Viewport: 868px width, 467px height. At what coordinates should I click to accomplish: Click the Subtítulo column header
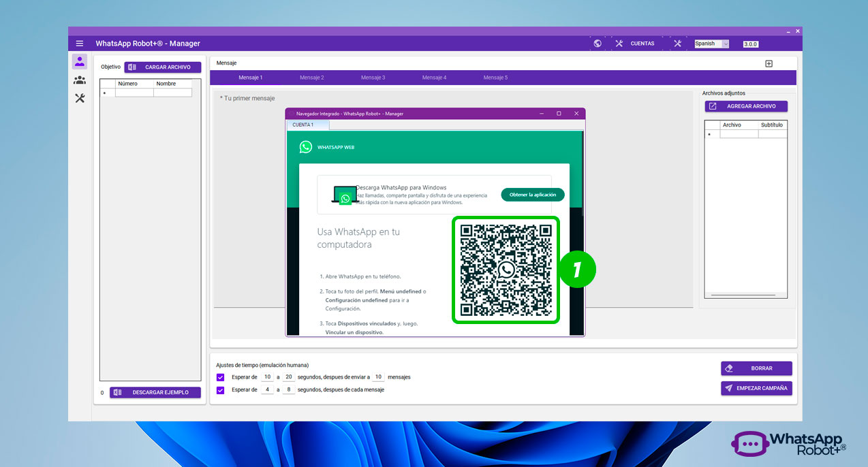[773, 125]
